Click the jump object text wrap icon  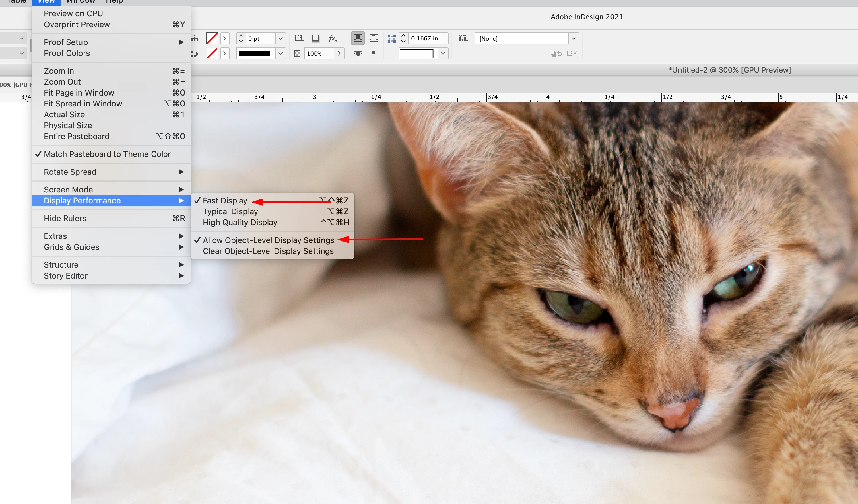tap(374, 53)
